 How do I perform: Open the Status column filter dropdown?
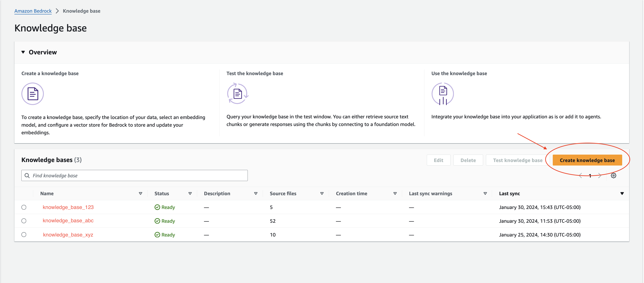190,193
